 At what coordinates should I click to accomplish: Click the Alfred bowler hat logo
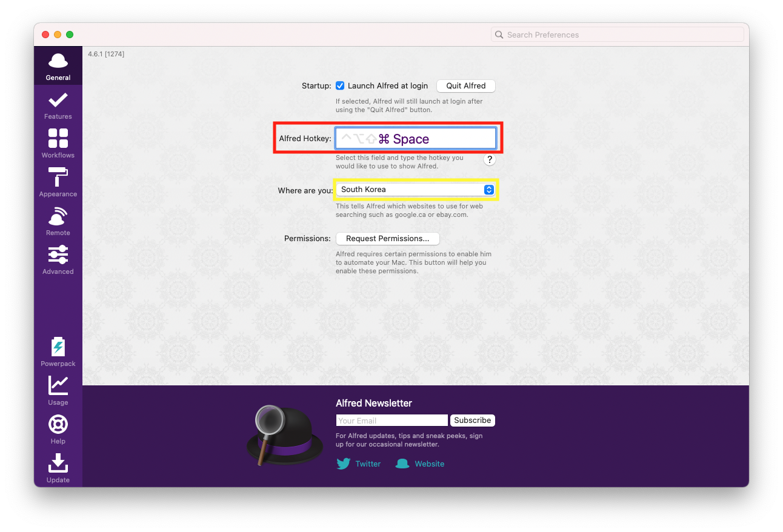[285, 435]
